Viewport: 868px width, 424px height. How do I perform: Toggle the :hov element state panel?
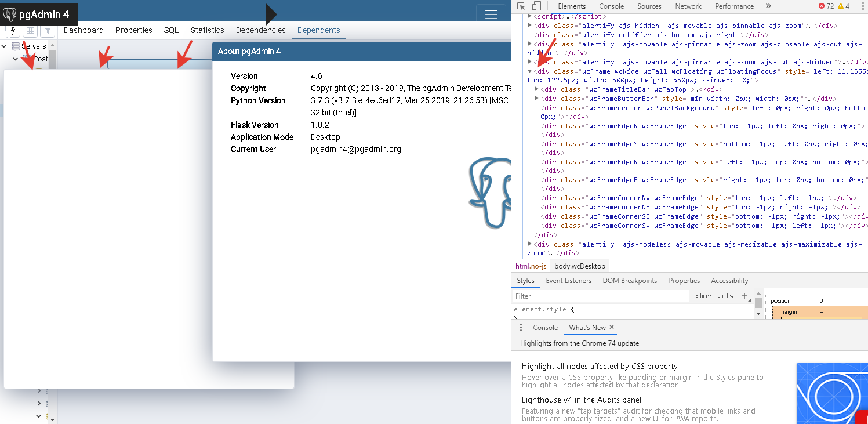[703, 296]
